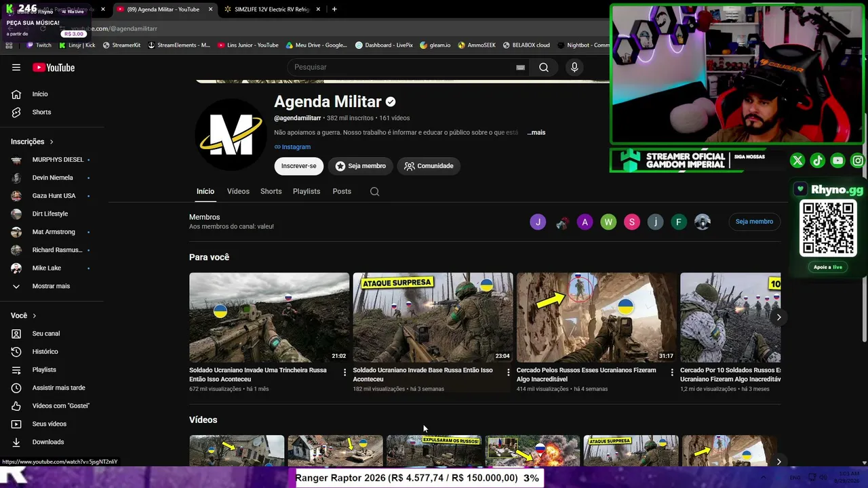The image size is (868, 488).
Task: Expand subscriptions with Mostrar mais
Action: 52,286
